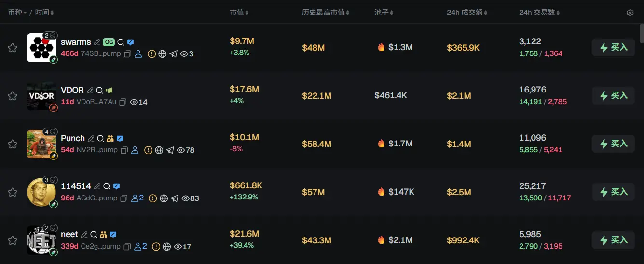Click the megaphone icon next to VDOR
This screenshot has width=644, height=264.
(110, 90)
